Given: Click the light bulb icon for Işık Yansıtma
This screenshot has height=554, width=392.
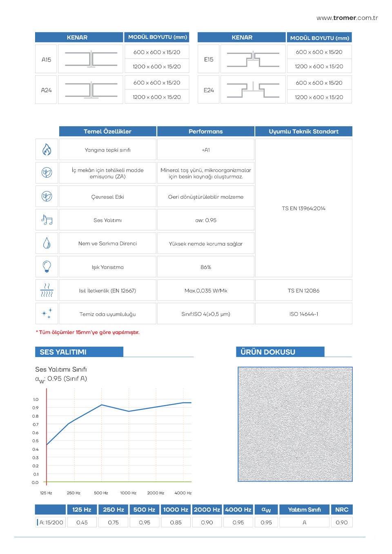Looking at the screenshot, I should (47, 267).
